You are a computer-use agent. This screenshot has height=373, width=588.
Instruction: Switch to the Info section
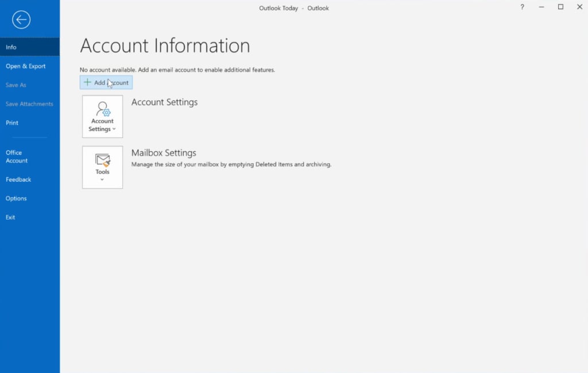click(11, 47)
